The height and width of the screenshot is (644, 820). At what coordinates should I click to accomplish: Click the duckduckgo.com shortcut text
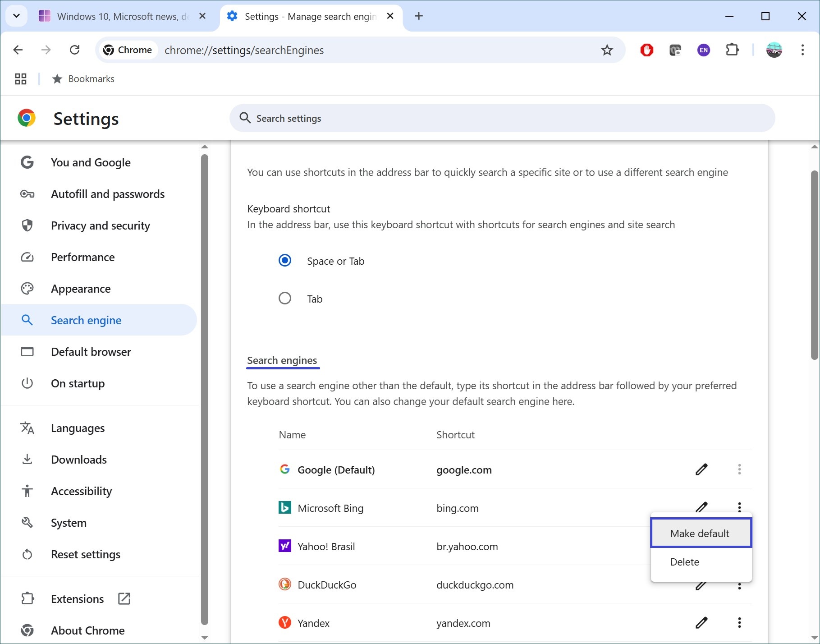coord(475,585)
